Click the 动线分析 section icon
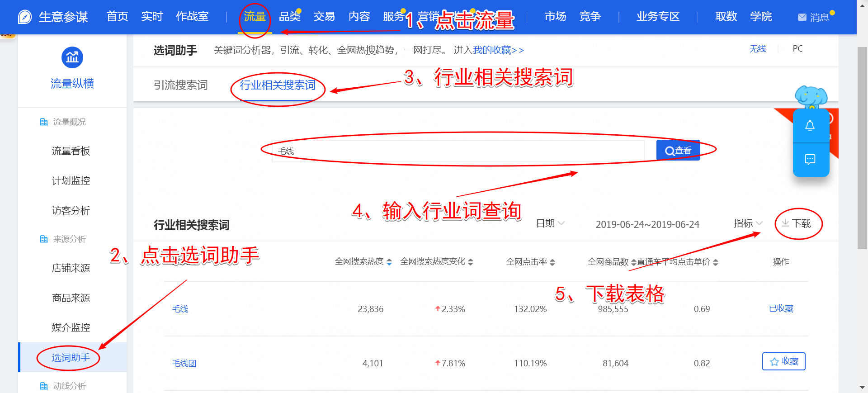 44,386
